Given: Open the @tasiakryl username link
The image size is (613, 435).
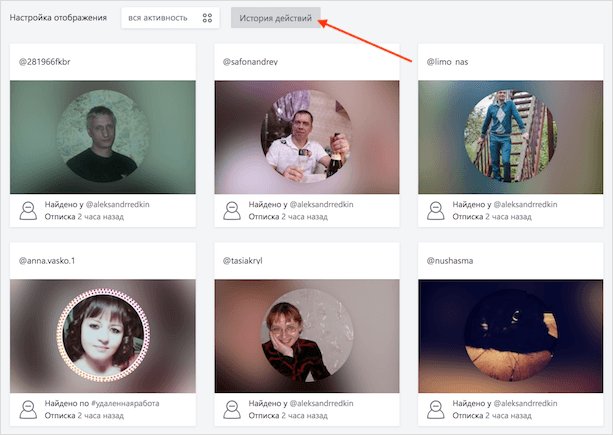Looking at the screenshot, I should 242,261.
